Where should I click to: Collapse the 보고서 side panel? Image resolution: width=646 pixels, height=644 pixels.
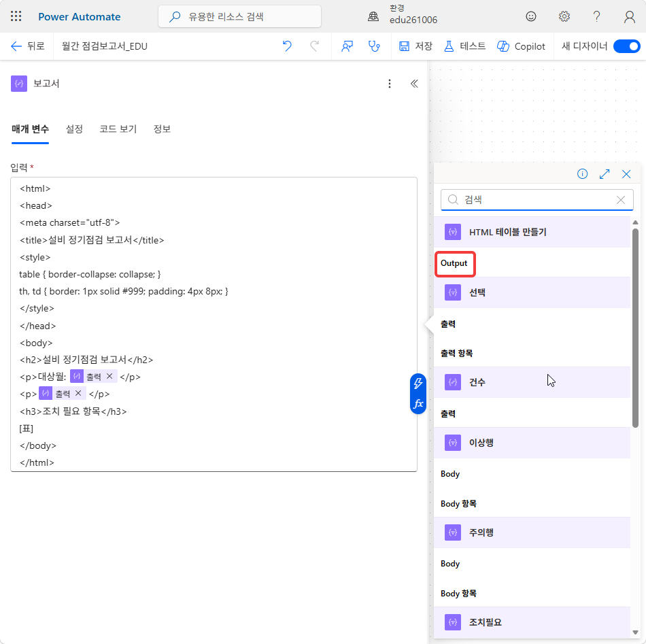click(x=414, y=84)
